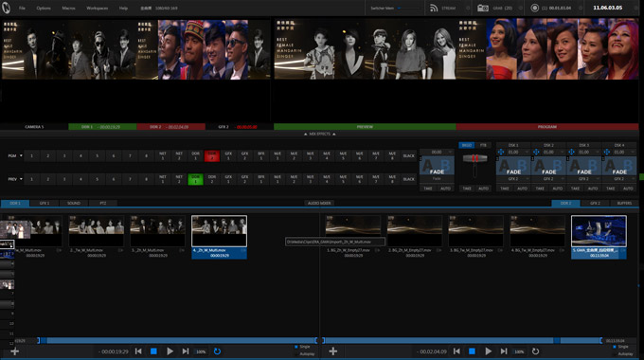Select GFX 1 on the PGM row
This screenshot has width=644, height=360.
point(228,155)
